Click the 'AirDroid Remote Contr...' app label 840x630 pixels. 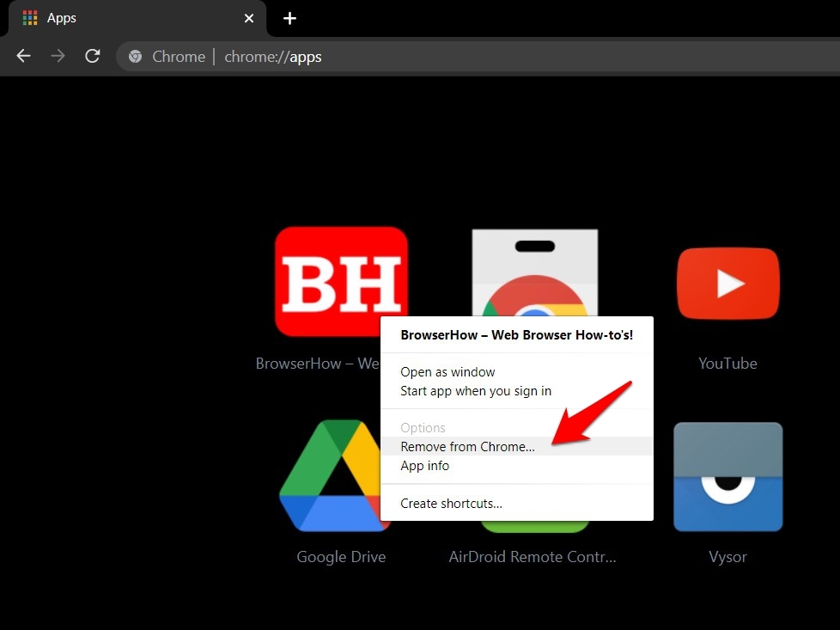(x=533, y=557)
